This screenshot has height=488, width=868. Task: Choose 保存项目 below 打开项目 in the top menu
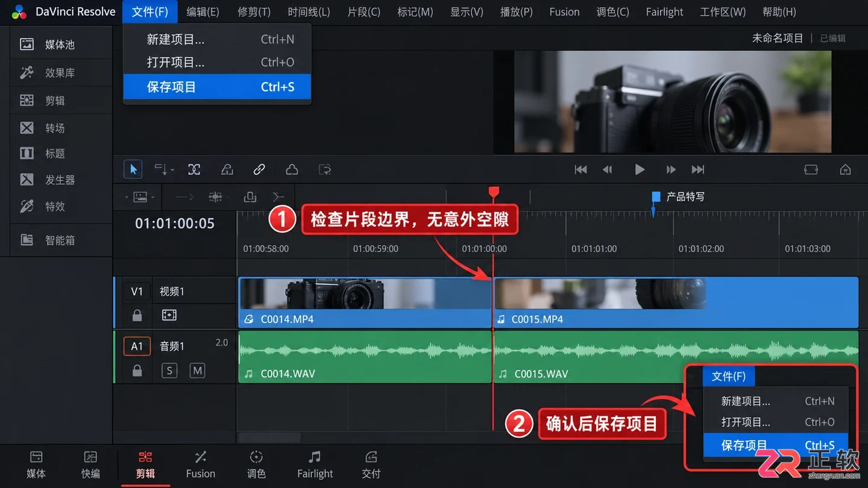(217, 87)
